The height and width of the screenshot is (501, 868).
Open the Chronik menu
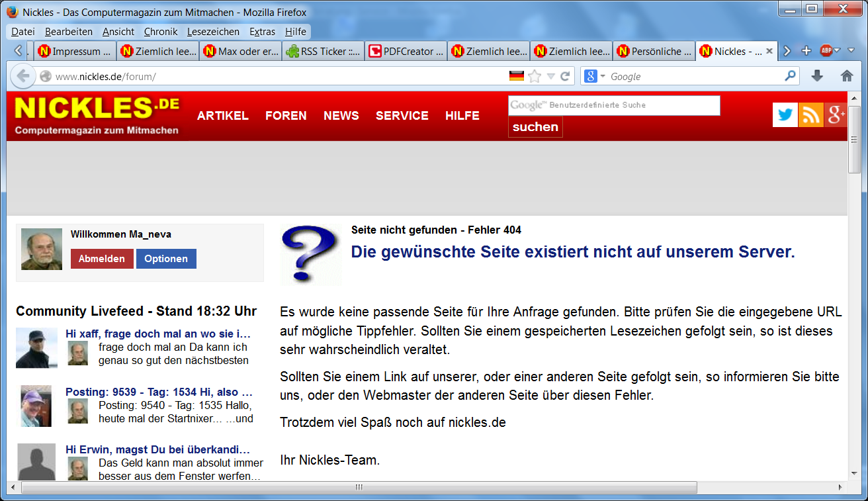[x=161, y=32]
